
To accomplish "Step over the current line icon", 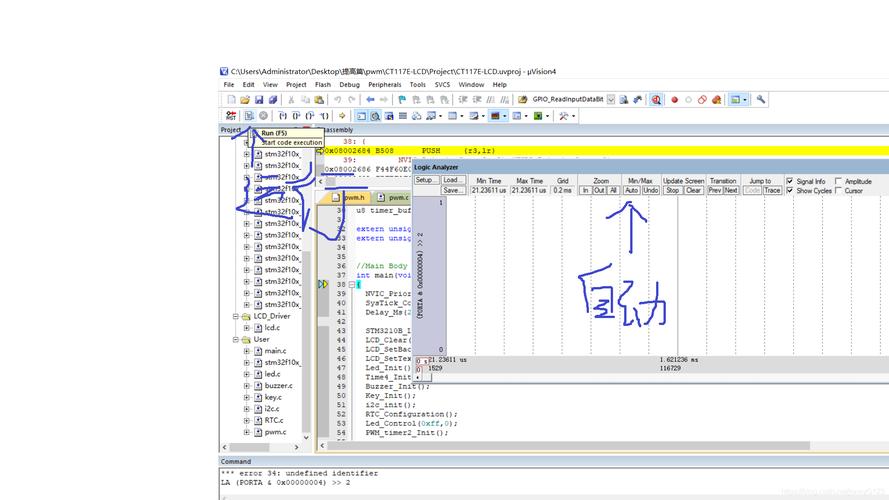I will pos(296,116).
